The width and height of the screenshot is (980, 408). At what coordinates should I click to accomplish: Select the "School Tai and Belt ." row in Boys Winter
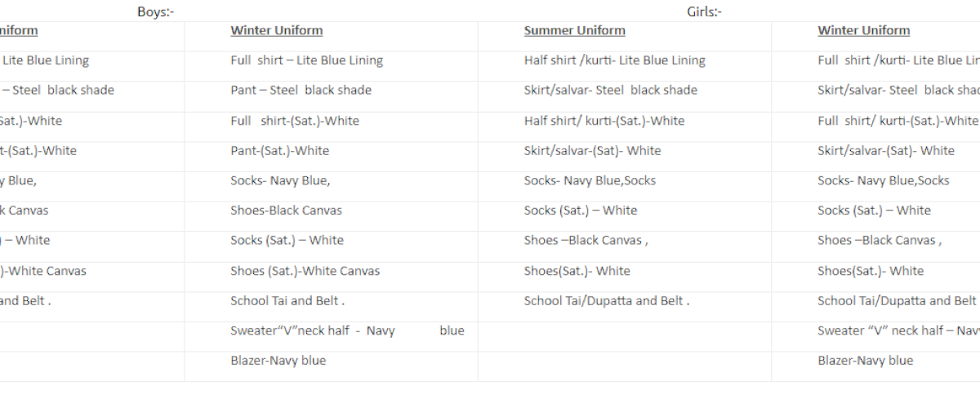pyautogui.click(x=287, y=301)
